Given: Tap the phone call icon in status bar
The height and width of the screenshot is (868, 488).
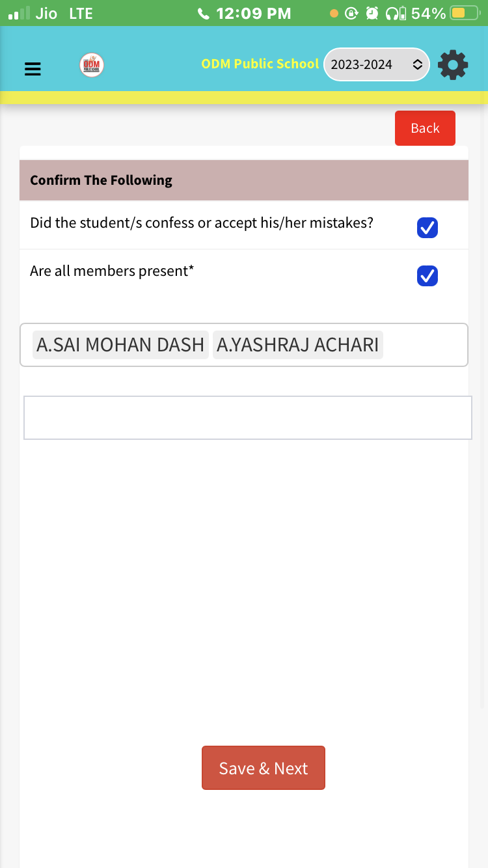Looking at the screenshot, I should coord(203,14).
